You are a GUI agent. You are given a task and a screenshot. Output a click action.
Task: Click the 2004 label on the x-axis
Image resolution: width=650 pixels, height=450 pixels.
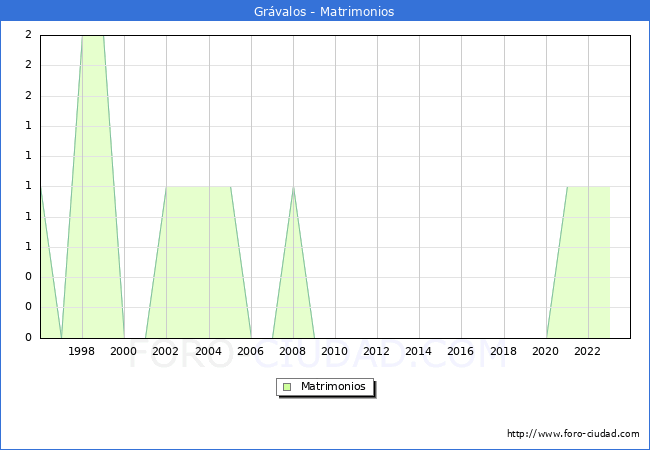tap(208, 351)
